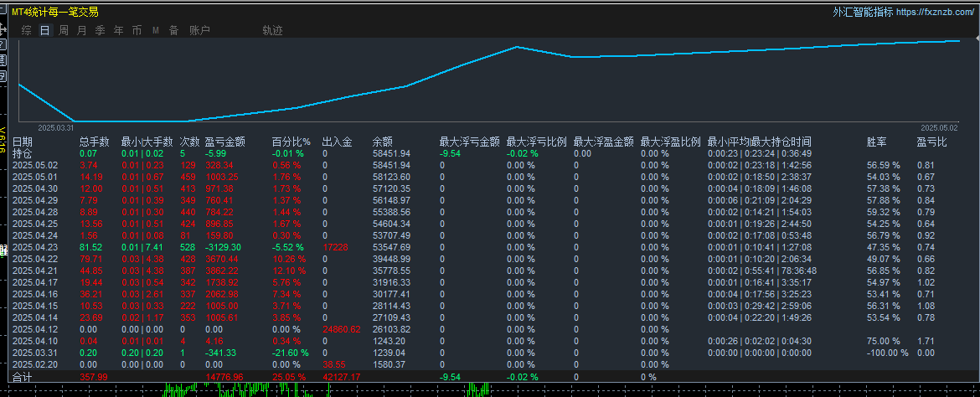The image size is (980, 397).
Task: Select the 2025.04.25 date row
Action: pyautogui.click(x=35, y=224)
